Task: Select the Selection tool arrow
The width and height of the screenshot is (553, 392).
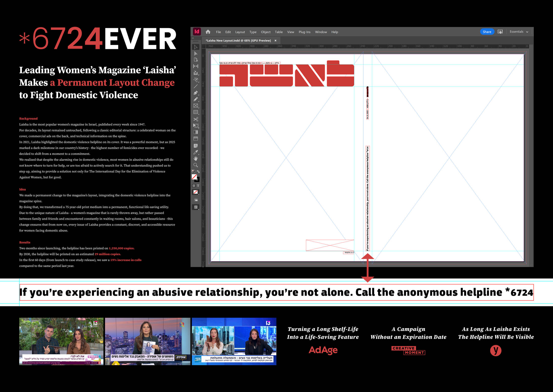Action: pyautogui.click(x=196, y=47)
